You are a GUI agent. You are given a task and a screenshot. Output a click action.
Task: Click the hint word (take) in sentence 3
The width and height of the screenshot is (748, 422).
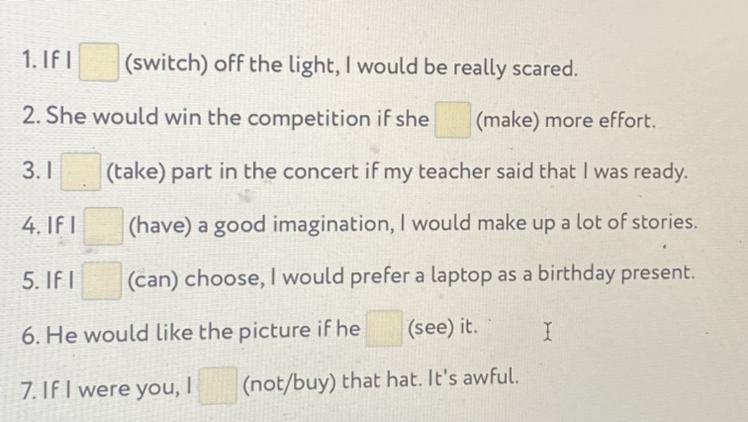(x=135, y=172)
